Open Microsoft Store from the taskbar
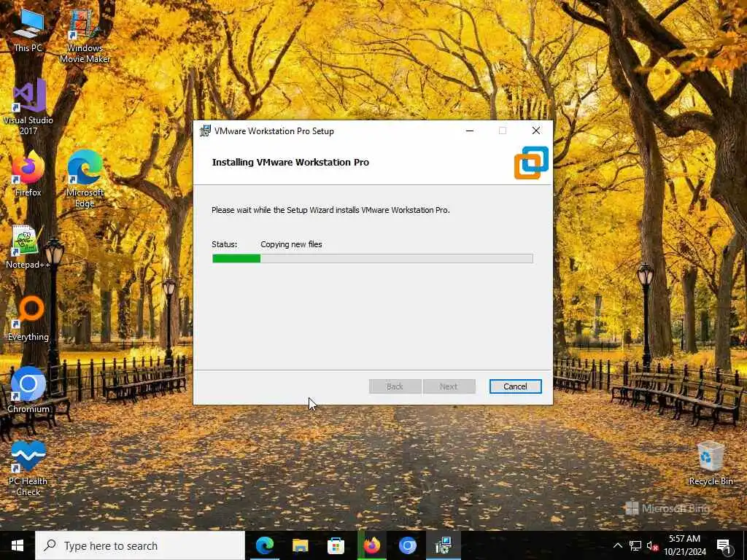The width and height of the screenshot is (747, 560). [x=336, y=545]
